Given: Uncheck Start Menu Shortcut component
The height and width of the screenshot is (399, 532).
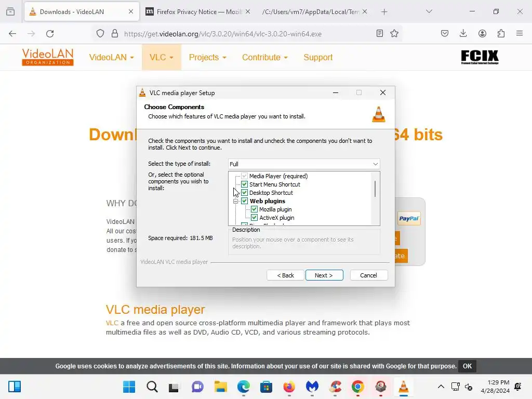Looking at the screenshot, I should point(244,184).
